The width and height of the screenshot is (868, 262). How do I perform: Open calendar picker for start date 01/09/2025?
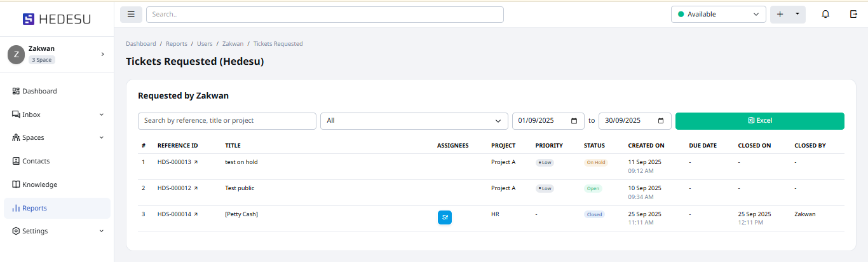(574, 121)
